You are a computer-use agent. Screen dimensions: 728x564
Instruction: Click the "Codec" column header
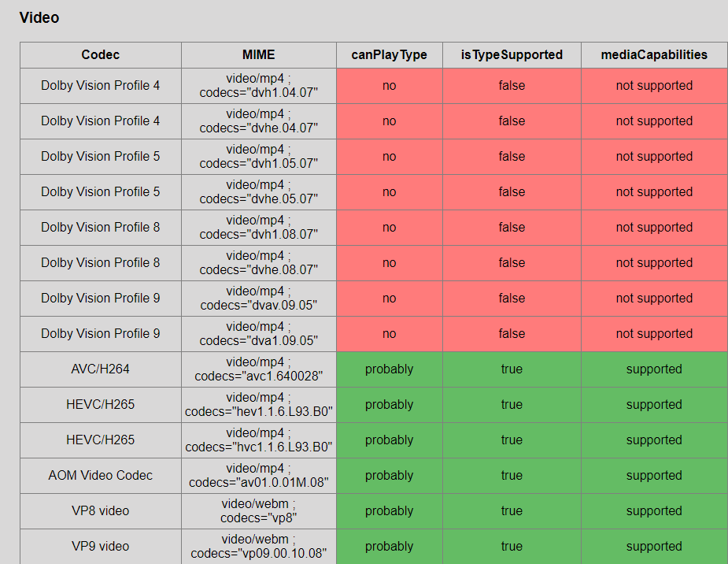(x=101, y=54)
